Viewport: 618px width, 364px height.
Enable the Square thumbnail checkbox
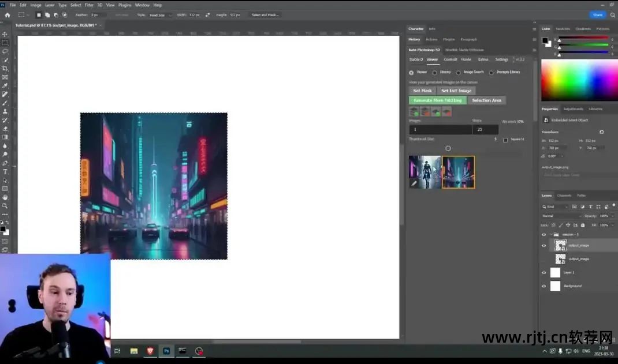[505, 140]
